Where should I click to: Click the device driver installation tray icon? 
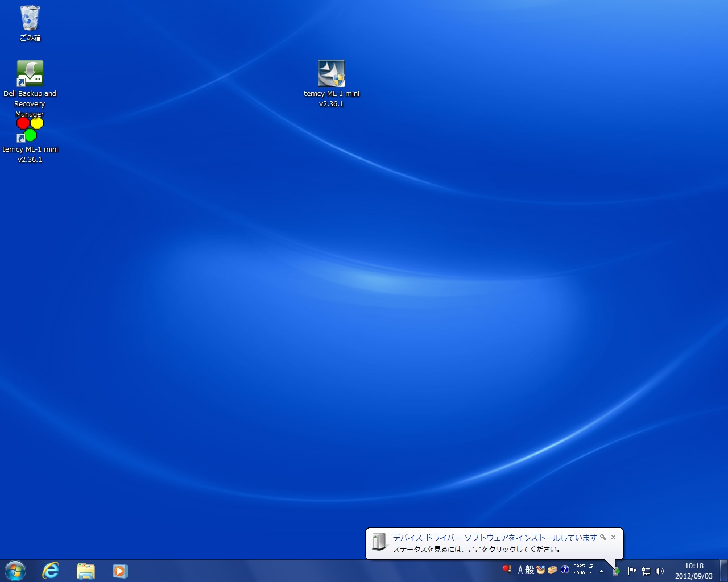tap(616, 571)
